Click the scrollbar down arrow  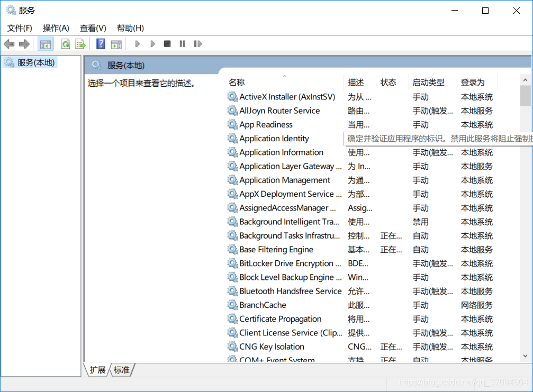[x=525, y=356]
